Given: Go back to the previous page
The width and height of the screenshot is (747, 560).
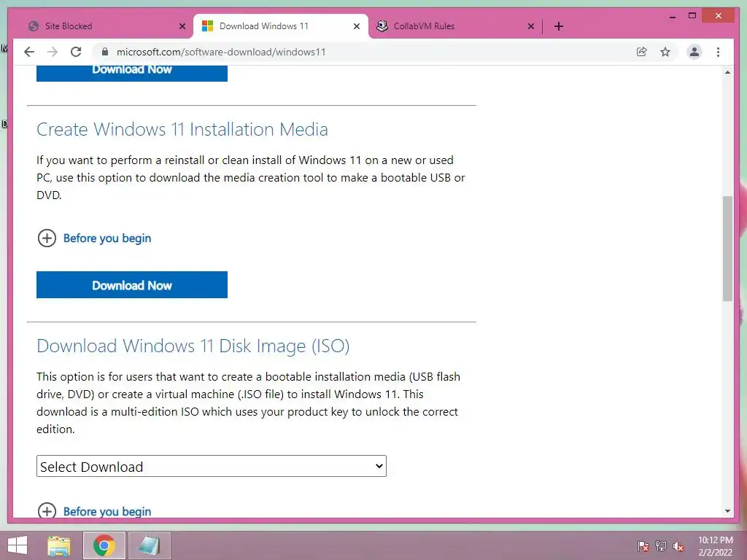Looking at the screenshot, I should pyautogui.click(x=29, y=52).
